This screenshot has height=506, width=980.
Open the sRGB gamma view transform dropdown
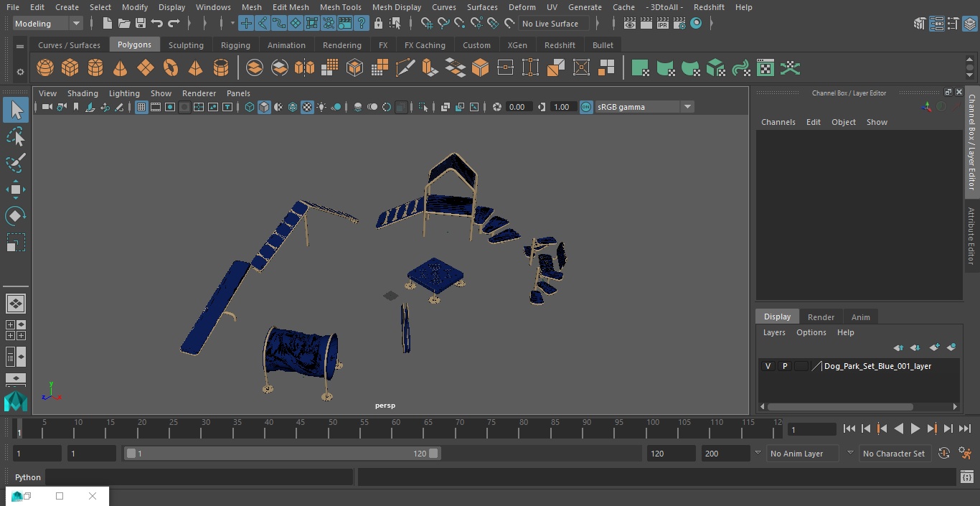(x=687, y=107)
